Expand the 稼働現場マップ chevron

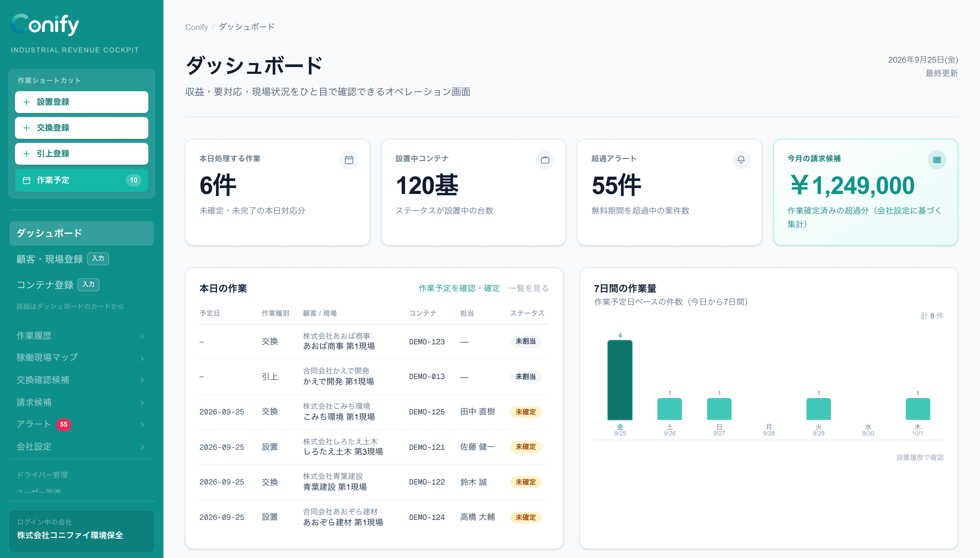click(142, 358)
